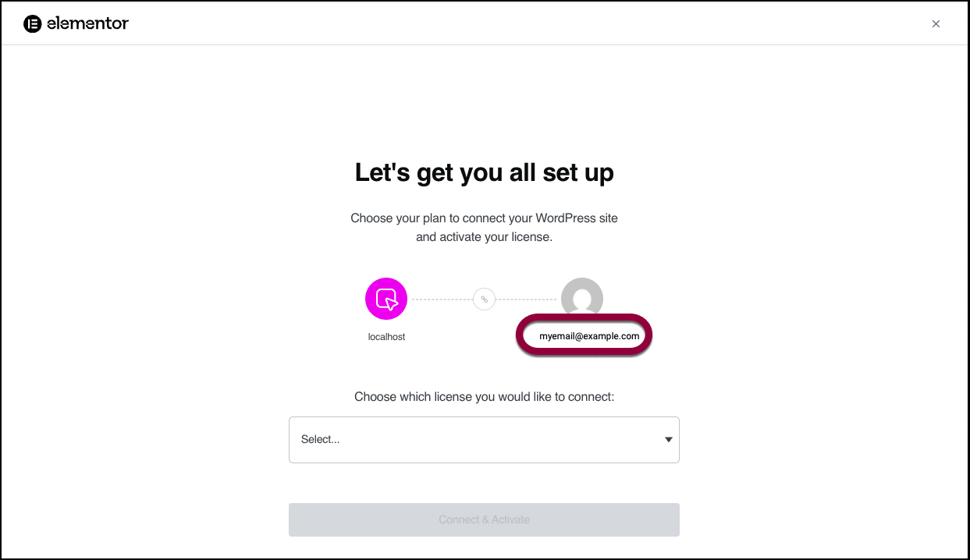Screen dimensions: 970x560
Task: Open the license Select... dropdown field
Action: [484, 440]
